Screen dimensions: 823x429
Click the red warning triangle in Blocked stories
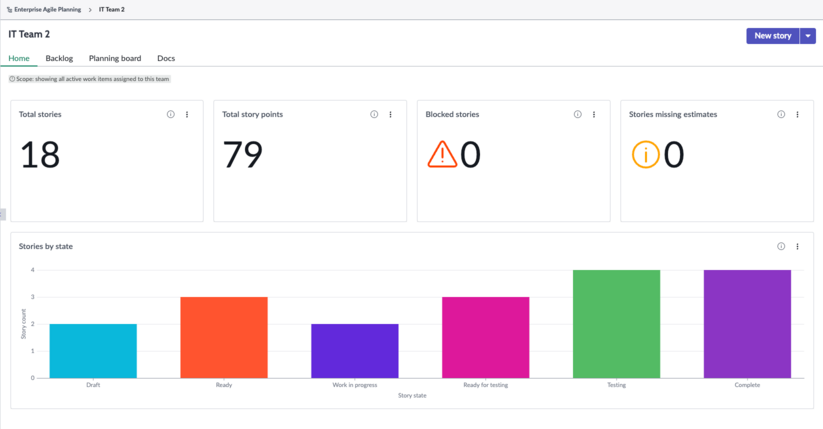pos(442,154)
